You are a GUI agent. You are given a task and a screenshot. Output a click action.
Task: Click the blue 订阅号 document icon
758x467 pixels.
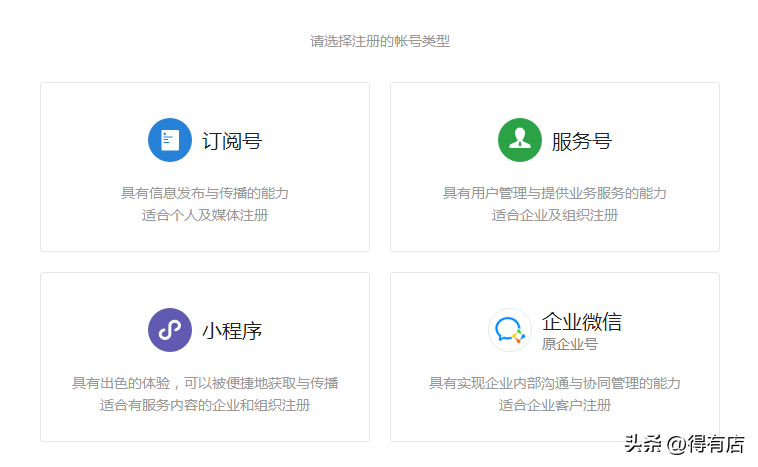coord(170,140)
